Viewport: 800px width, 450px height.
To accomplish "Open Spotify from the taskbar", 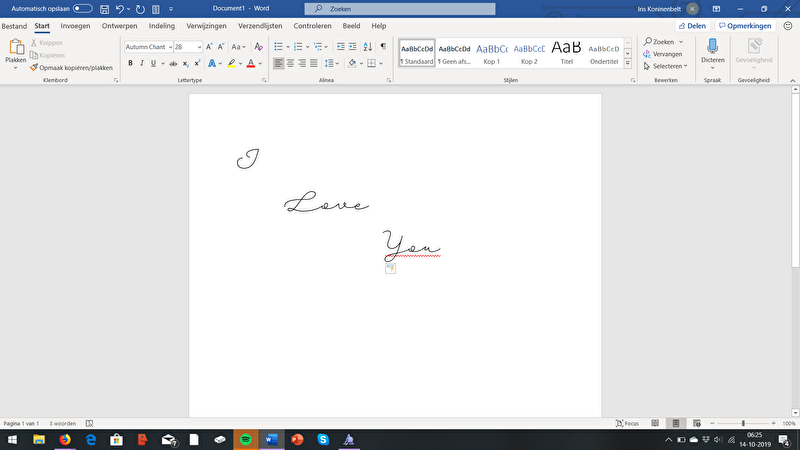I will (x=246, y=439).
